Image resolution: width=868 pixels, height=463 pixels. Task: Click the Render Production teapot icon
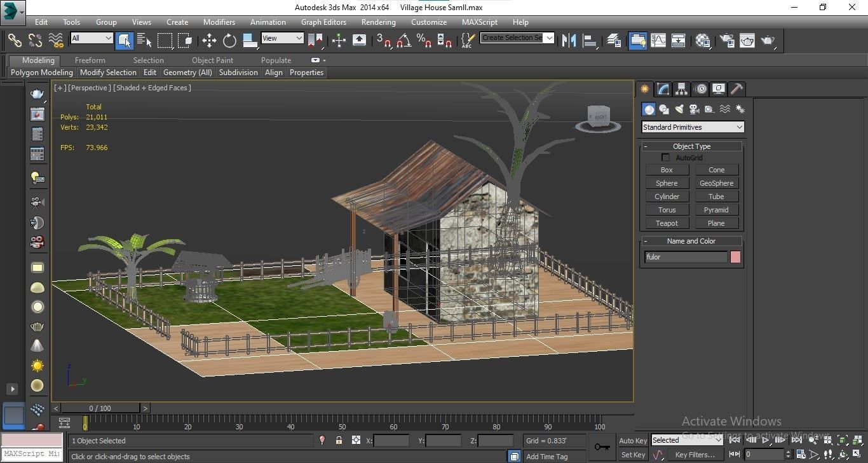click(768, 40)
